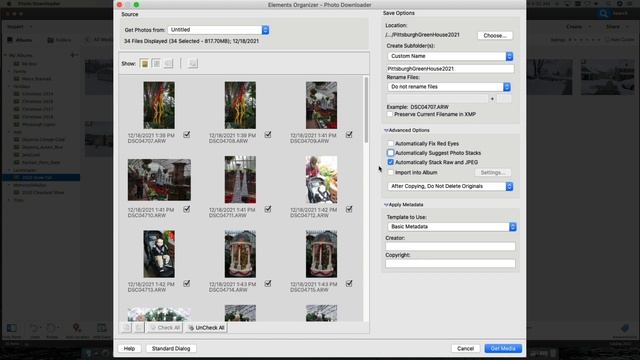Disable Automatically Stack Raw and JPEG
The height and width of the screenshot is (360, 640).
point(391,162)
